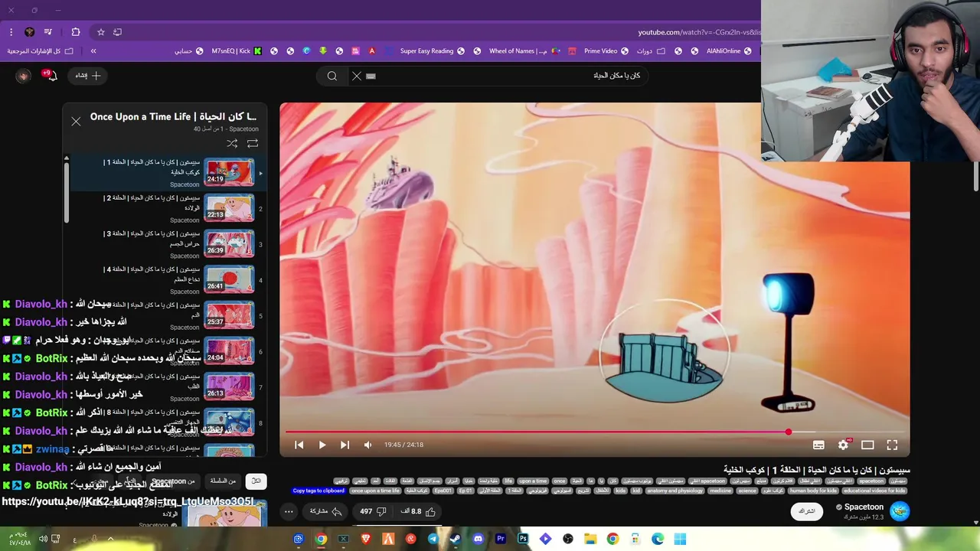This screenshot has width=980, height=551.
Task: Open more actions three-dot menu under video
Action: click(x=289, y=511)
